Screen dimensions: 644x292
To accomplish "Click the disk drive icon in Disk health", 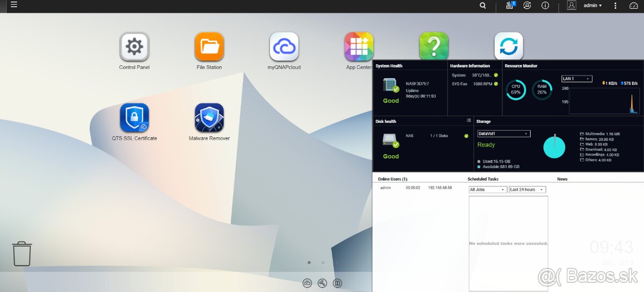I will pyautogui.click(x=391, y=140).
